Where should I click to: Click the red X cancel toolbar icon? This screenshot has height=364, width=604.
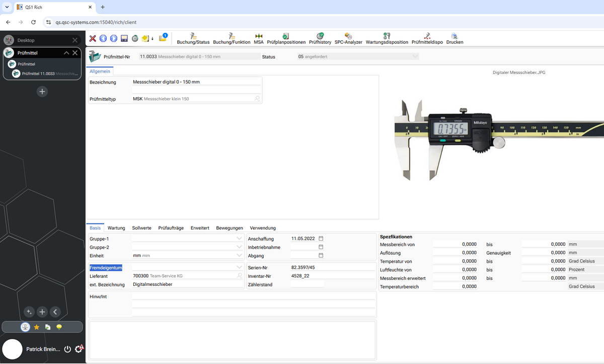click(93, 38)
